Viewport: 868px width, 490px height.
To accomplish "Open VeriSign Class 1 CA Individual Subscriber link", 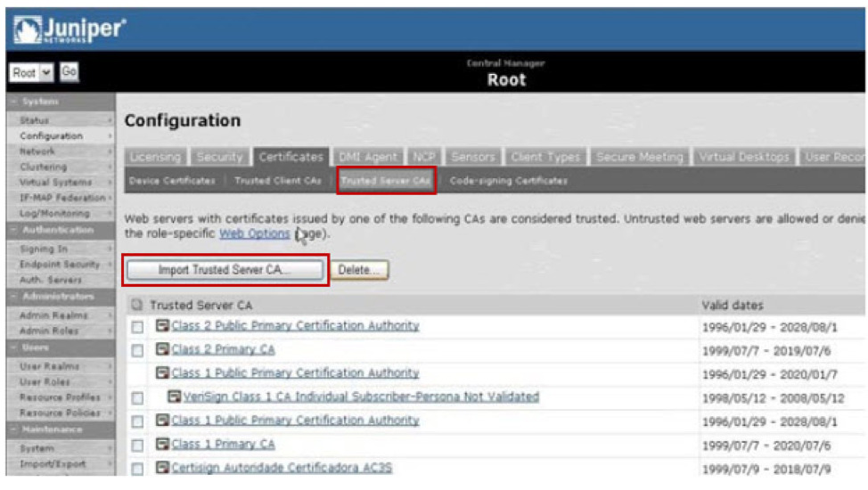I will 361,396.
